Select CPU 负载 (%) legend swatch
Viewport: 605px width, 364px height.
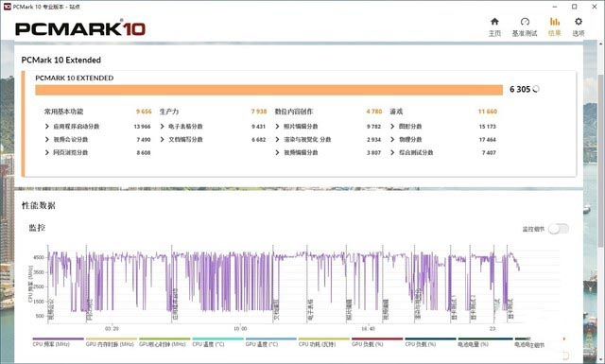pos(431,338)
